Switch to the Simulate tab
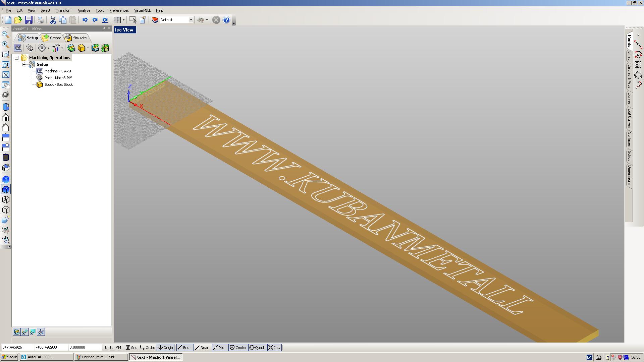The width and height of the screenshot is (644, 362). [77, 38]
